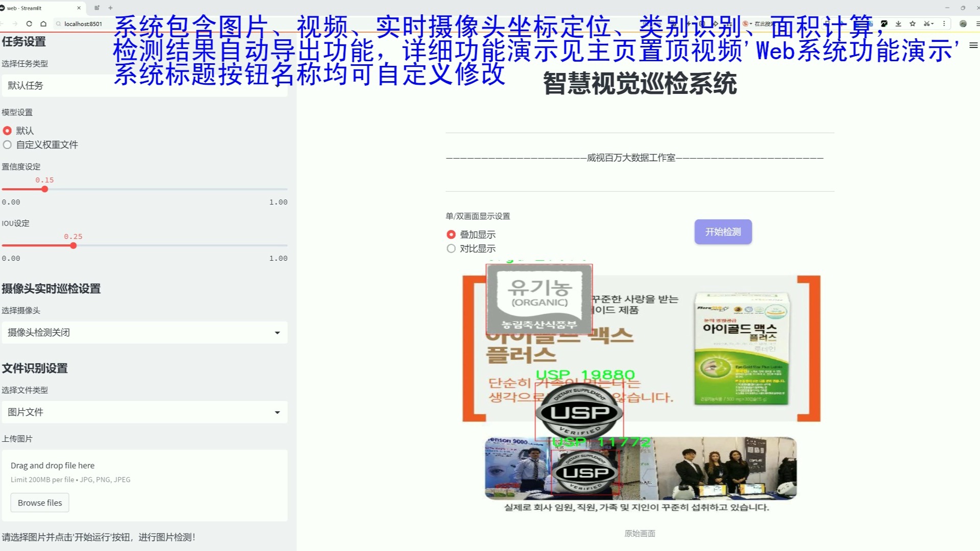Open the black extension icon in toolbar
This screenshot has width=980, height=551.
pos(884,23)
